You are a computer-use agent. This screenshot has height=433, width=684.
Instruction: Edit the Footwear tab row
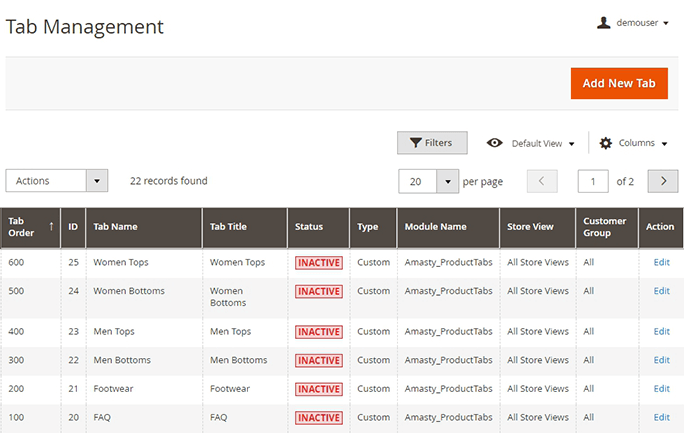click(661, 389)
